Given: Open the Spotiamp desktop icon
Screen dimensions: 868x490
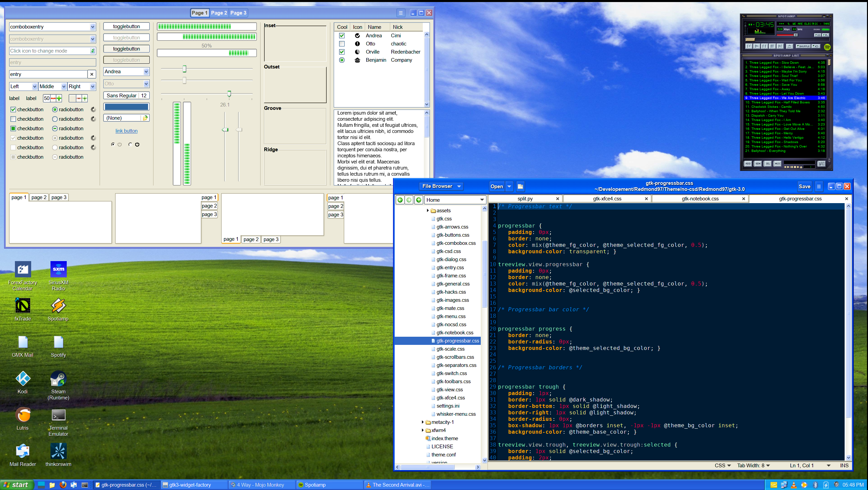Looking at the screenshot, I should (x=58, y=309).
